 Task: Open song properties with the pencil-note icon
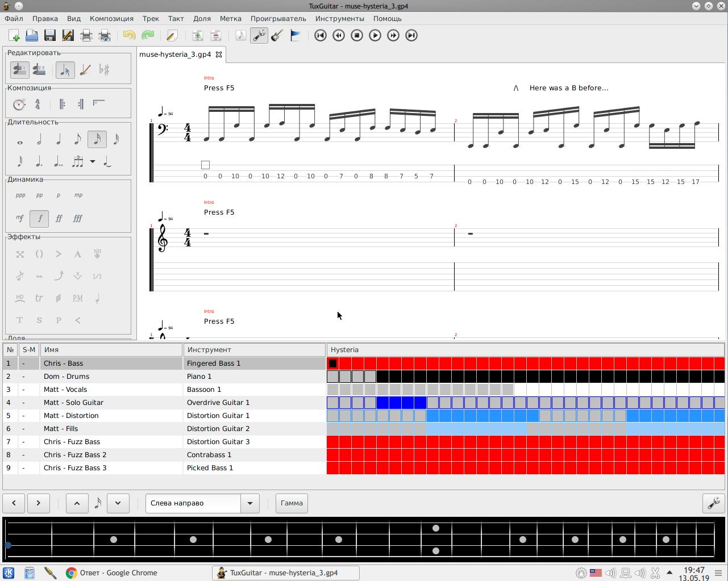point(172,35)
